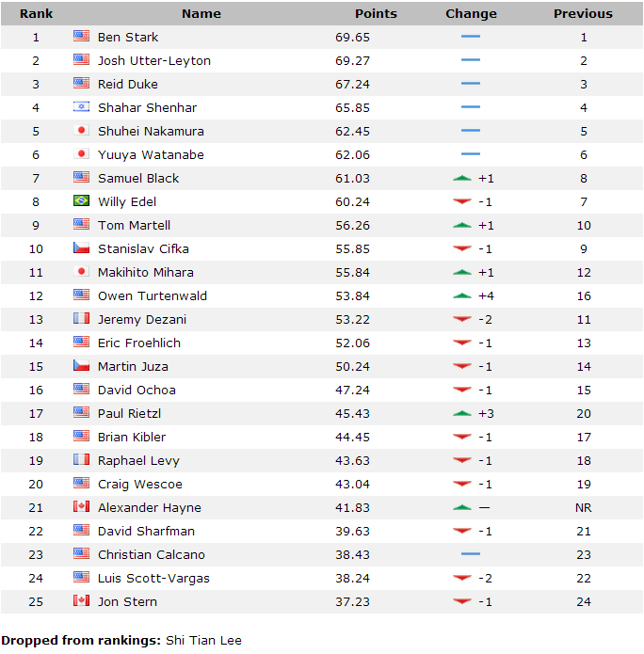Open player name Brian Kibler
Image resolution: width=644 pixels, height=654 pixels.
[x=132, y=438]
